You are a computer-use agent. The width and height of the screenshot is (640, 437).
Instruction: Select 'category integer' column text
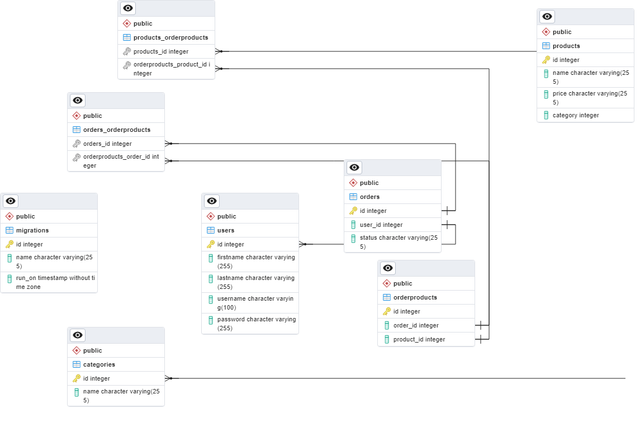[x=576, y=115]
